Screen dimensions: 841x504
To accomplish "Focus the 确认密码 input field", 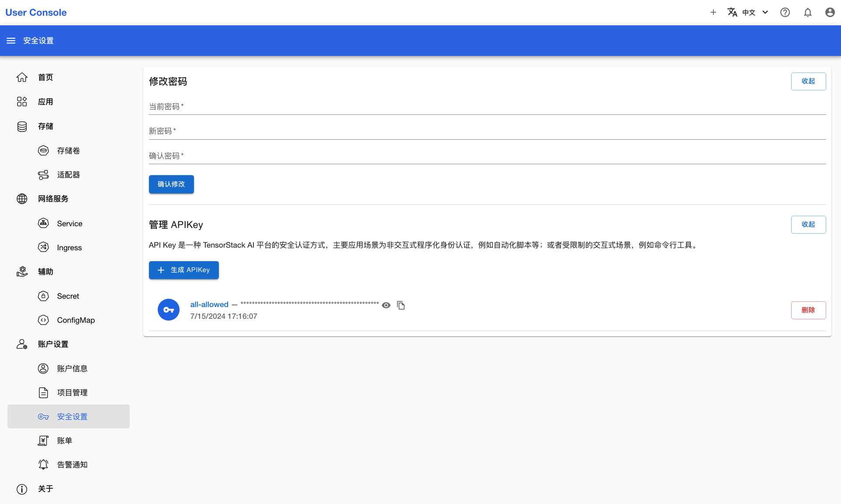I will click(x=487, y=156).
